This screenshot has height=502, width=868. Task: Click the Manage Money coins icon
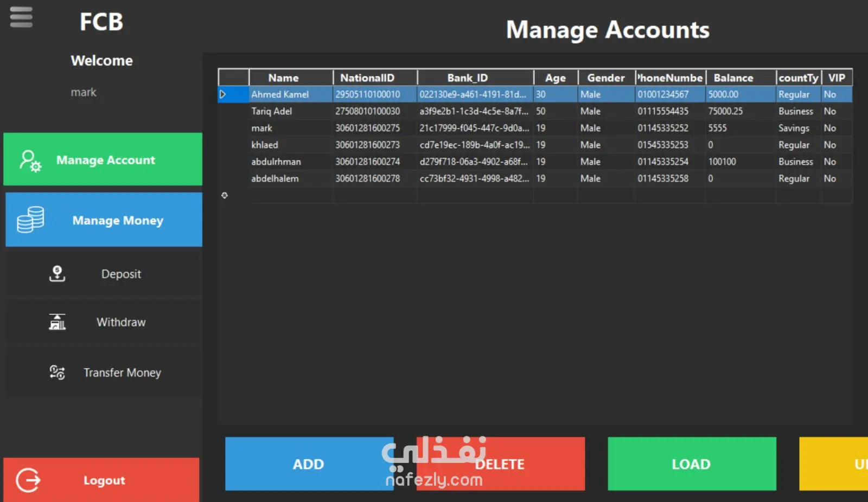30,220
